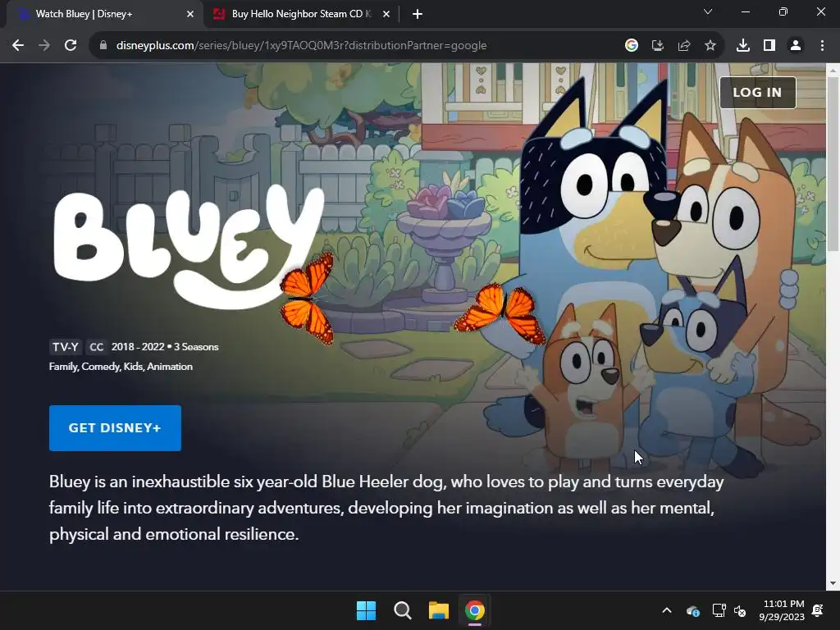Open Chrome downloads icon

point(743,46)
